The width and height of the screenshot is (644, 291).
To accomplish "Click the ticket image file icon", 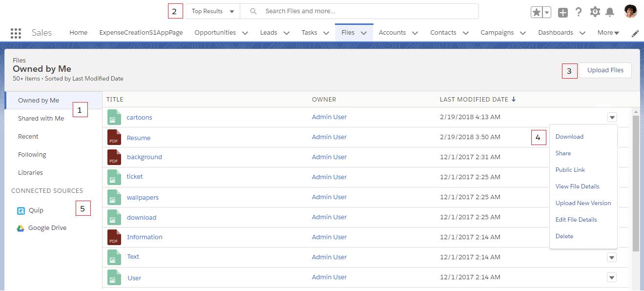I will (114, 177).
